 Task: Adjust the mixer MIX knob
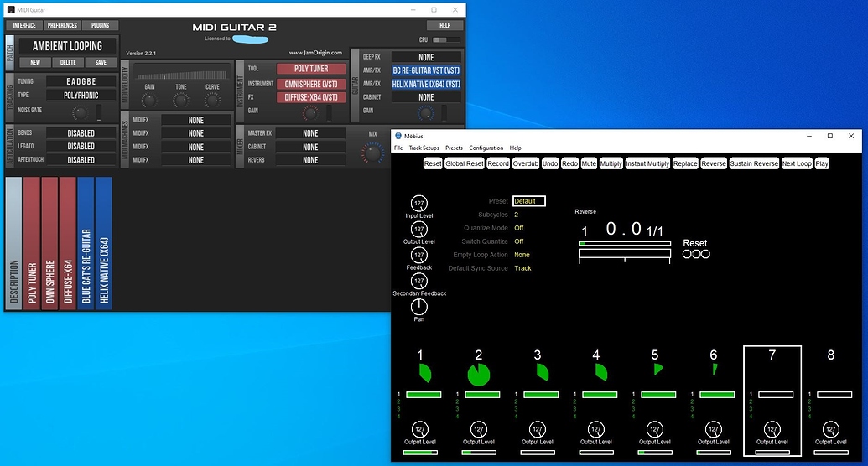(372, 153)
